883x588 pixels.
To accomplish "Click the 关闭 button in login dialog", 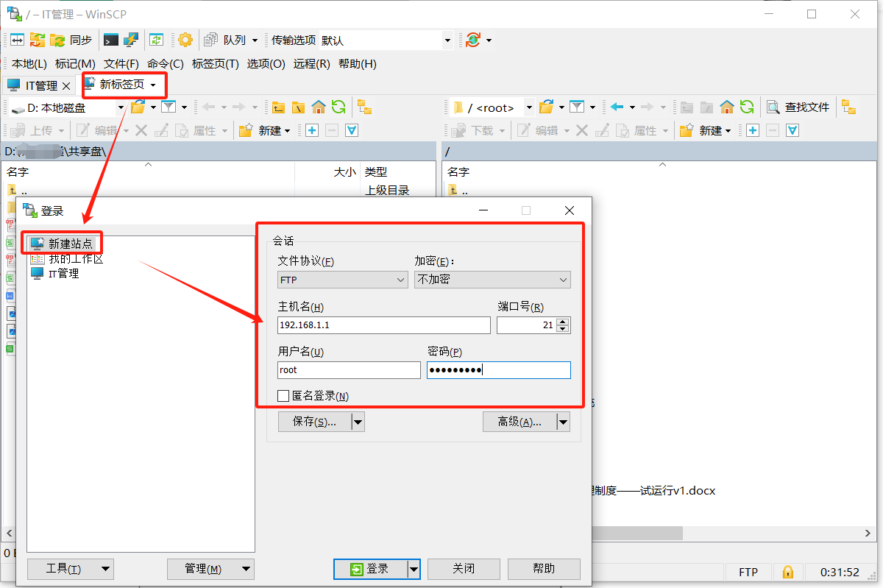I will click(x=464, y=568).
